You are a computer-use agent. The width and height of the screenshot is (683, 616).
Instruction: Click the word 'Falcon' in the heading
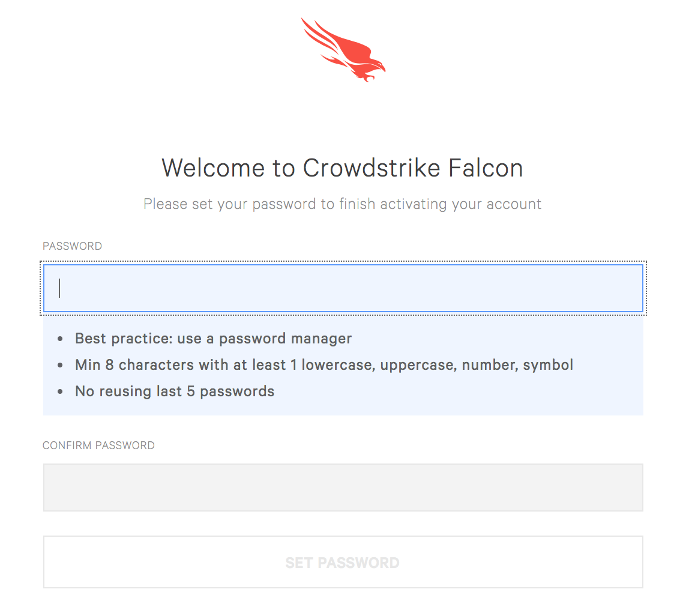pyautogui.click(x=486, y=168)
